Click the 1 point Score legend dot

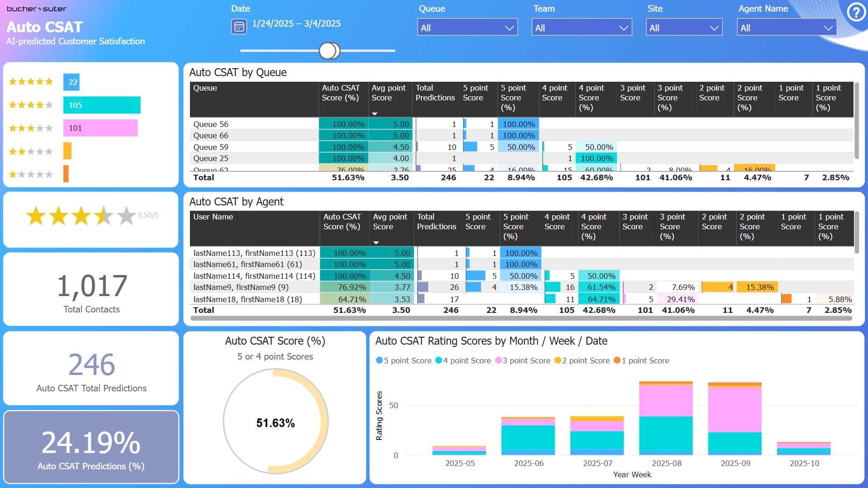coord(617,361)
